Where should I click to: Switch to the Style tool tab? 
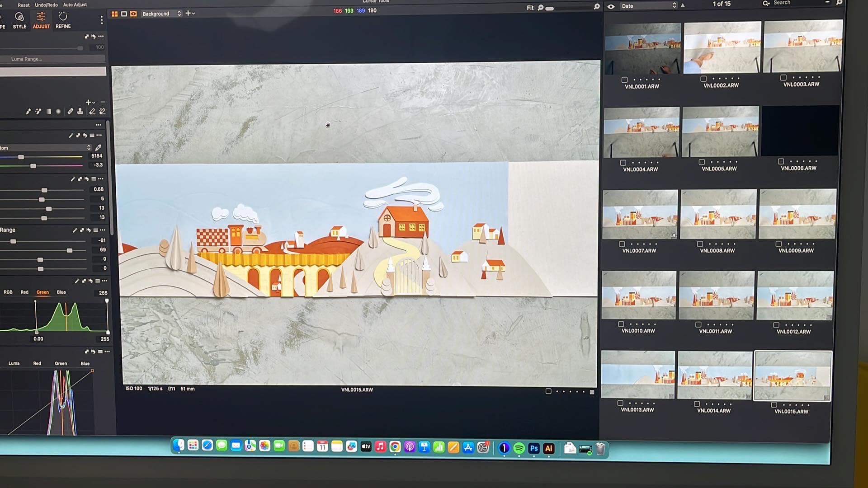tap(19, 20)
